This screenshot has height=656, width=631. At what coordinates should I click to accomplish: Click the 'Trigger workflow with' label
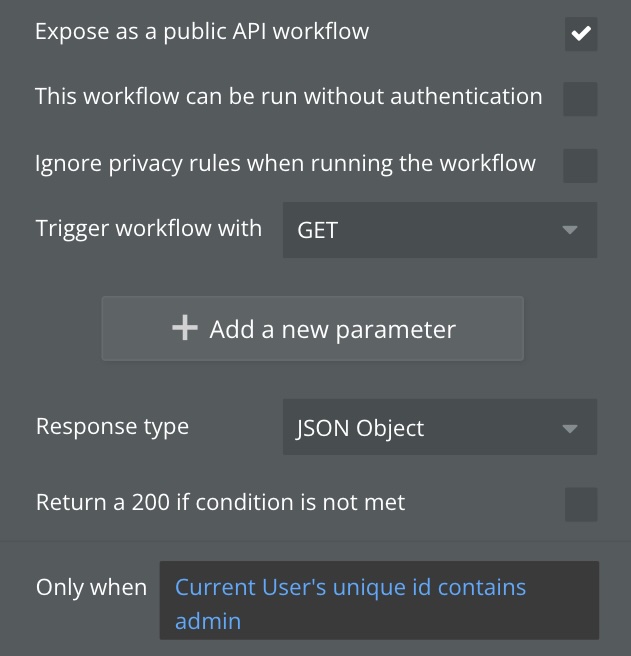(149, 228)
